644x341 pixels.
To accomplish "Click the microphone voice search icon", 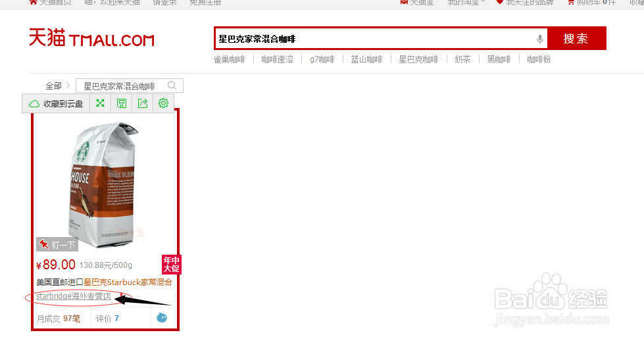I will (x=539, y=39).
